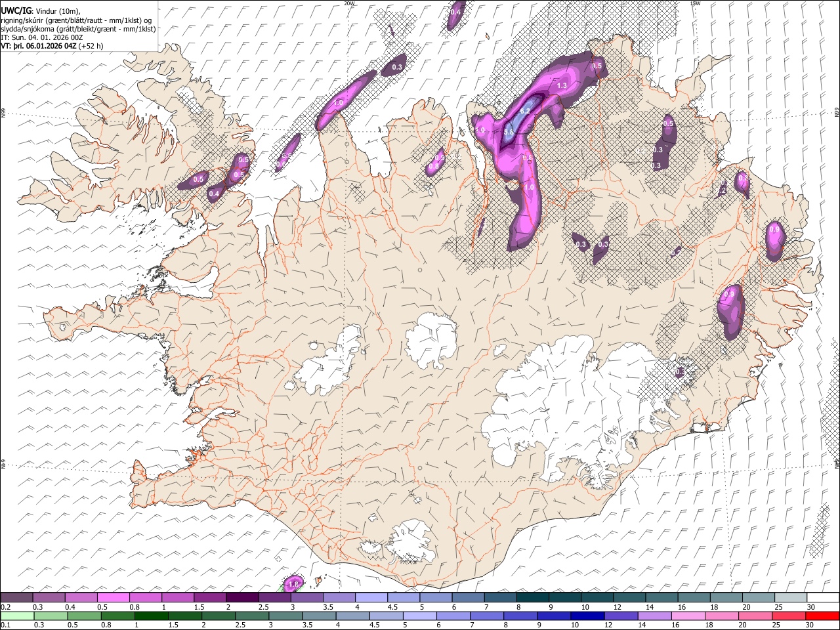Image resolution: width=840 pixels, height=630 pixels.
Task: Click the violet 12 swatch in rain legend
Action: click(620, 616)
